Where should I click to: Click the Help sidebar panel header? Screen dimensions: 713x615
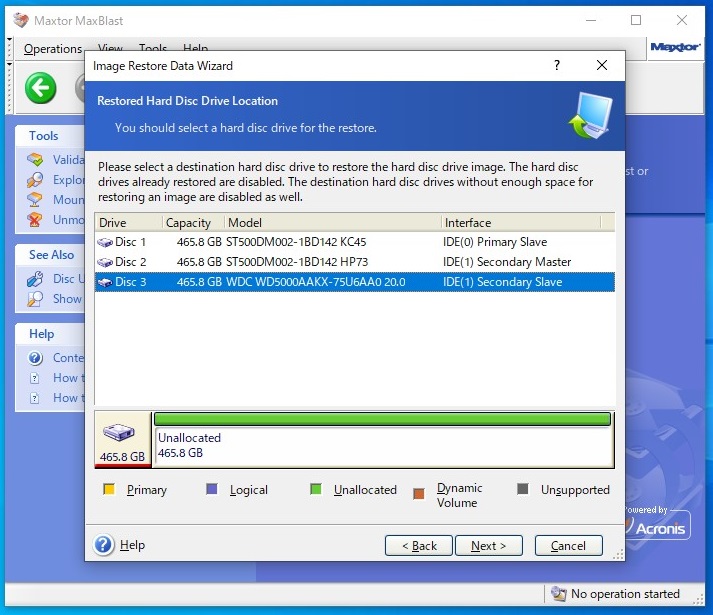tap(50, 334)
